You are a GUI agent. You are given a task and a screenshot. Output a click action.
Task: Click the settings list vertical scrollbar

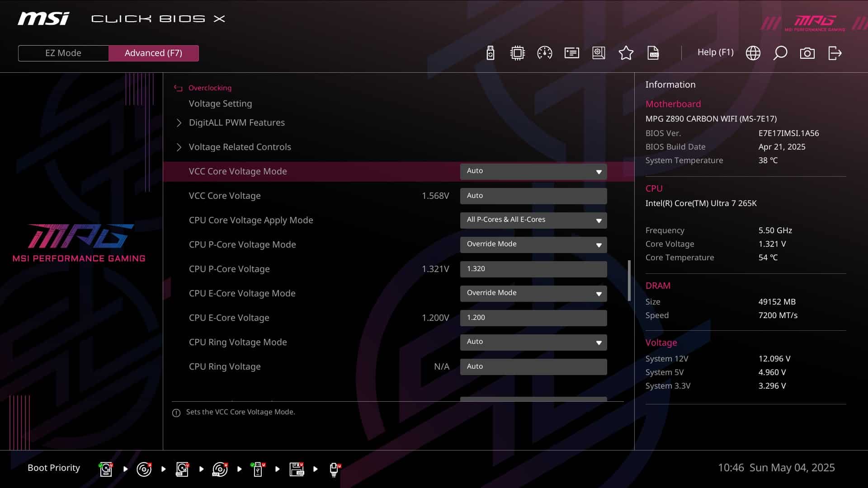(629, 280)
